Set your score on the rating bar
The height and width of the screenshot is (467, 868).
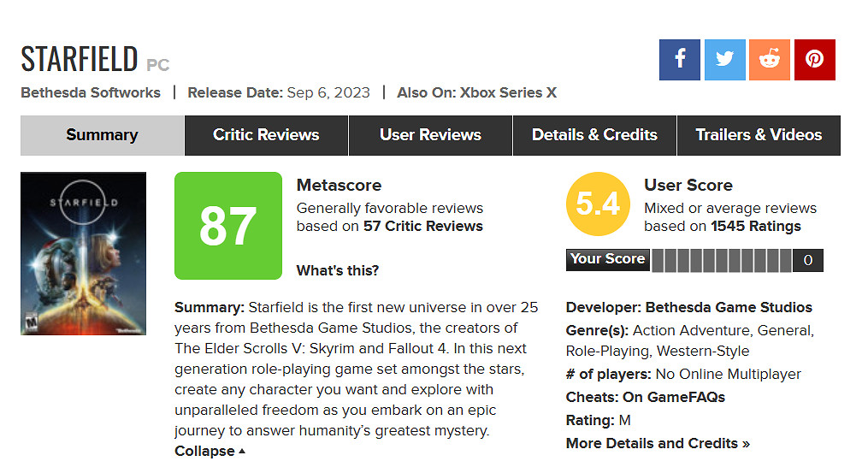tap(721, 260)
